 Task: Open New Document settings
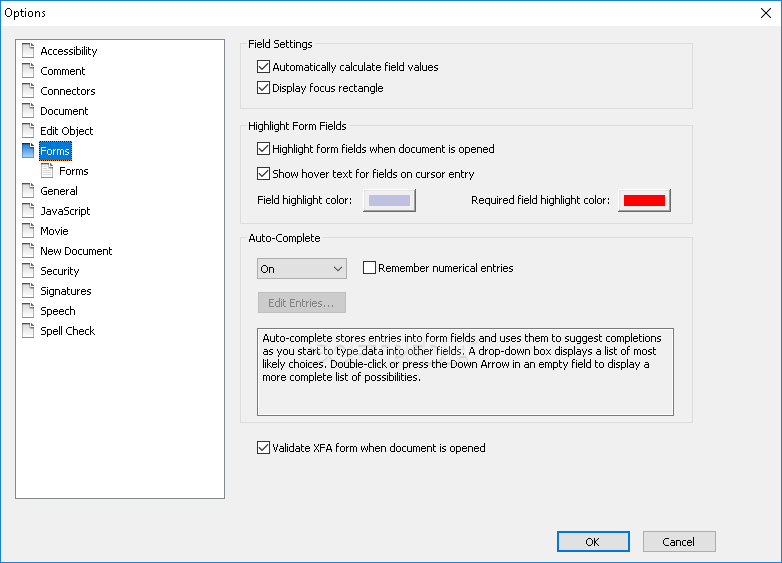point(76,251)
